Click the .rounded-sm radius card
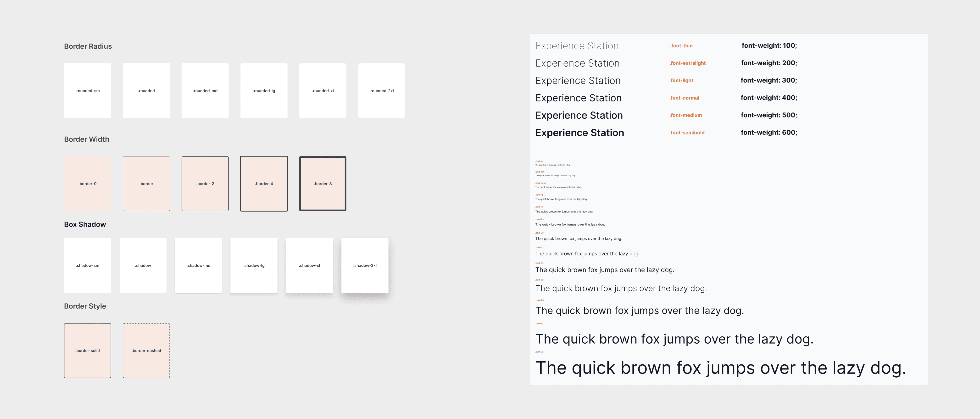This screenshot has height=419, width=980. click(88, 91)
